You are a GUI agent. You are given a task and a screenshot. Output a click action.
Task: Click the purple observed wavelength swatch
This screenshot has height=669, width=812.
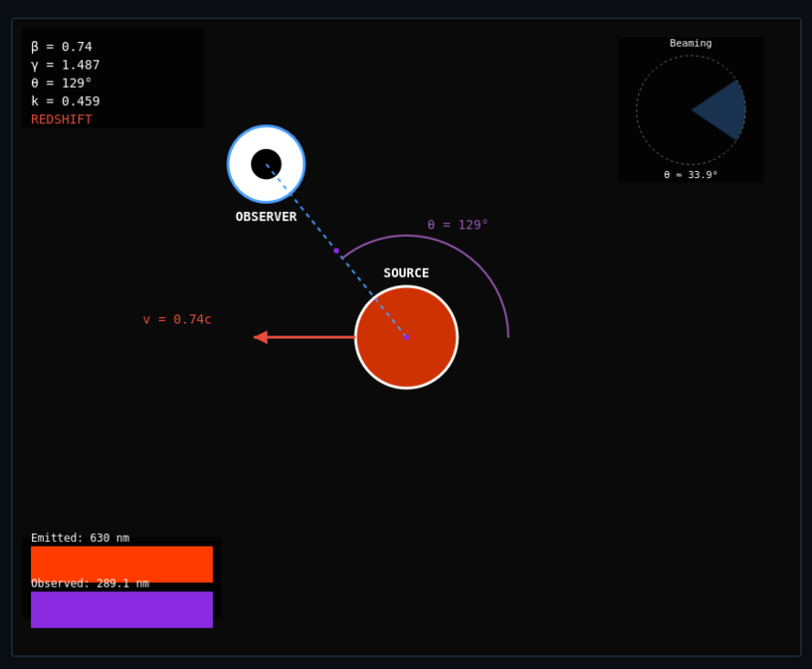coord(121,610)
